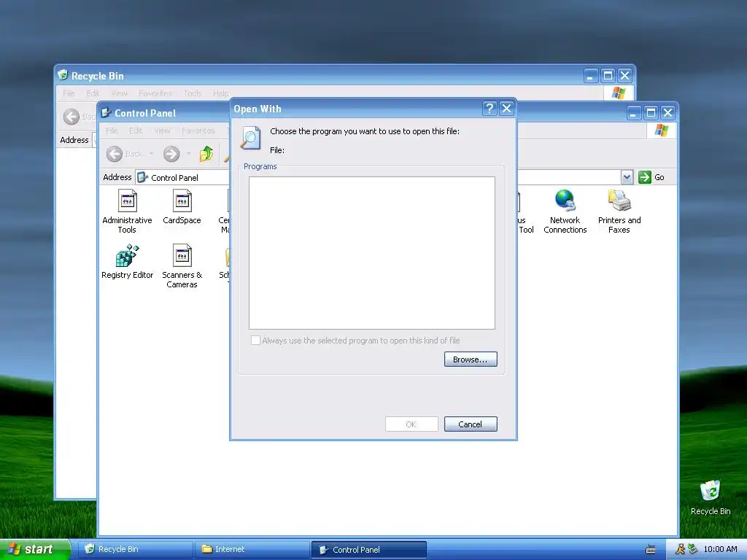
Task: Minimize the Recycle Bin window
Action: 591,76
